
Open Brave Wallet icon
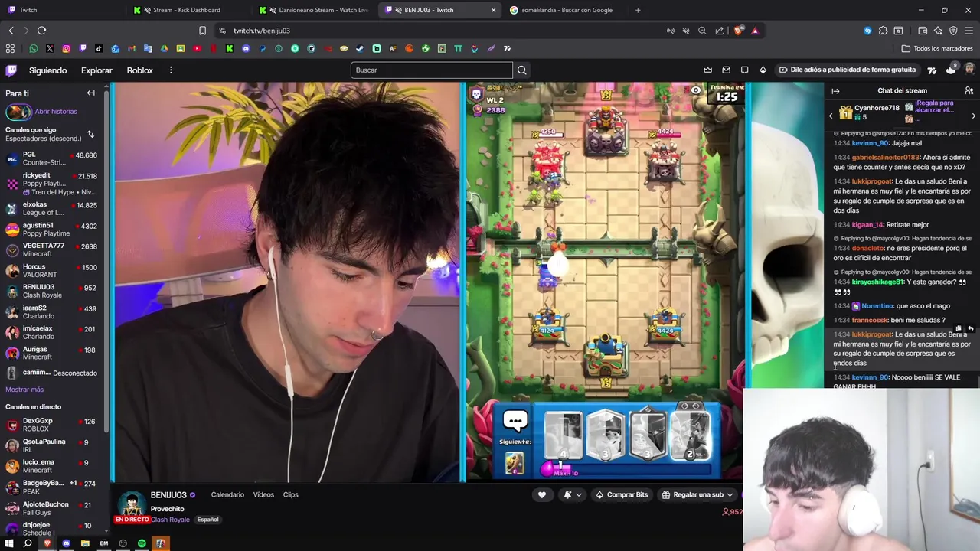coord(923,31)
